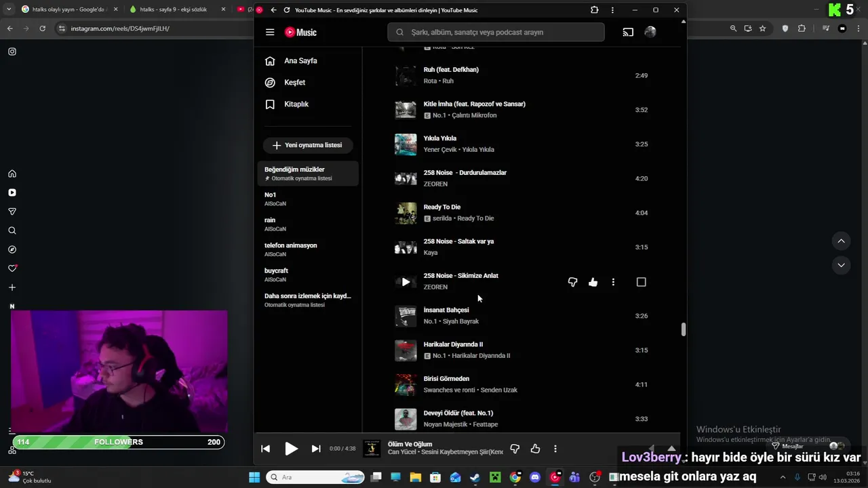The width and height of the screenshot is (868, 488).
Task: Open the Cast to device icon
Action: point(628,32)
